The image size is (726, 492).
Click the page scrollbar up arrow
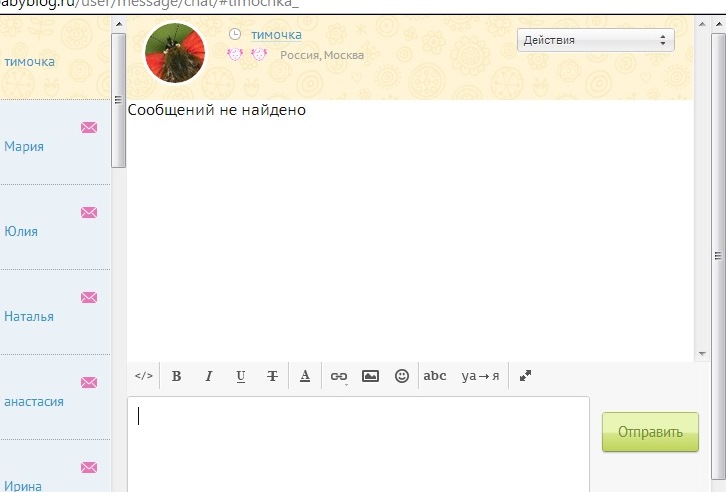pyautogui.click(x=719, y=24)
